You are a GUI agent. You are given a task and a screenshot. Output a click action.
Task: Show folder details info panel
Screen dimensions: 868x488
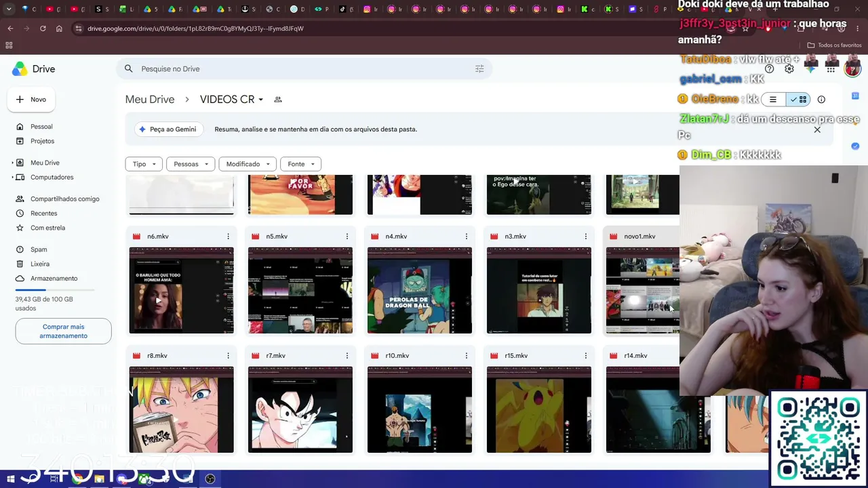[x=821, y=100]
